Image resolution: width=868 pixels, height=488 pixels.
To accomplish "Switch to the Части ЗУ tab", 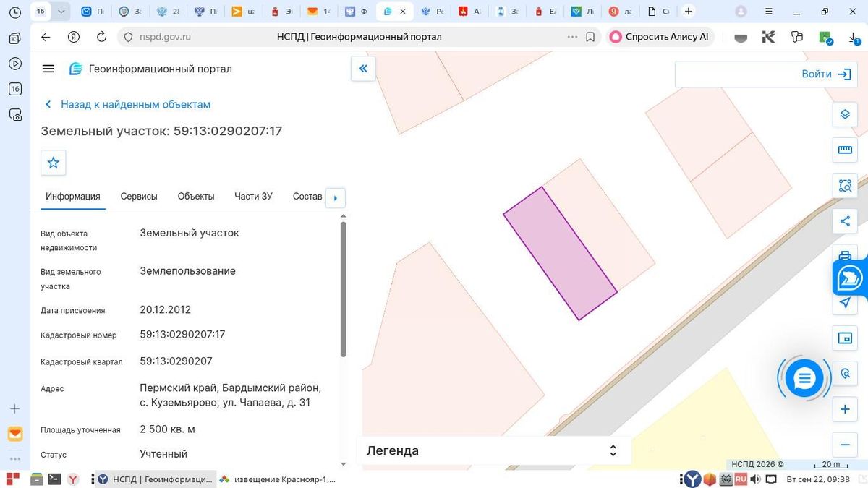I will tap(253, 197).
